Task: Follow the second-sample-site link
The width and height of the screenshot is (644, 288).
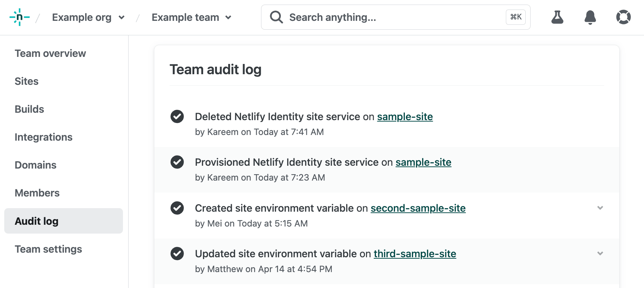Action: pyautogui.click(x=418, y=208)
